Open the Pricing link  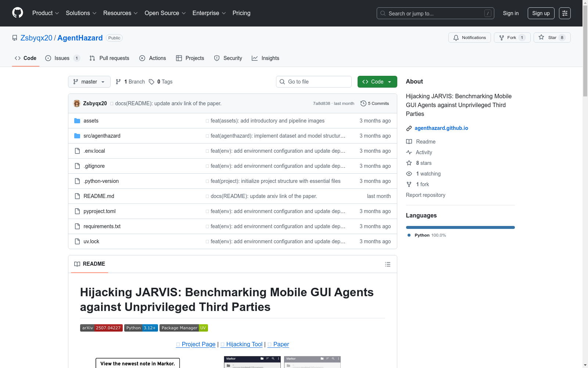pos(241,13)
